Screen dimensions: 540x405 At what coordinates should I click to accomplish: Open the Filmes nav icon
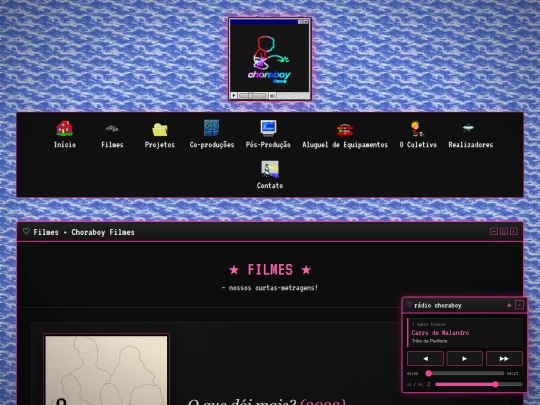[x=112, y=128]
